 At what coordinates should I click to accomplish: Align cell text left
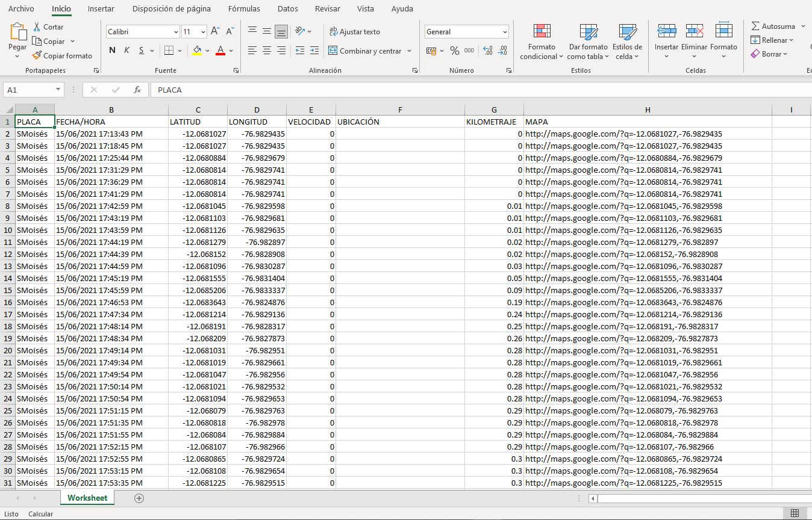[252, 51]
